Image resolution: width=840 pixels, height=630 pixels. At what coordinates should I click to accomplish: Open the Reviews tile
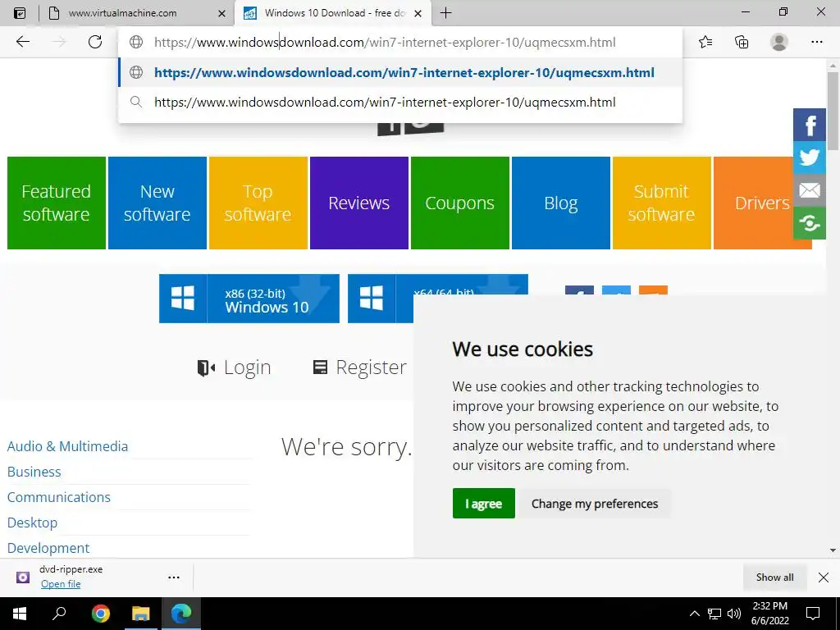pyautogui.click(x=359, y=203)
